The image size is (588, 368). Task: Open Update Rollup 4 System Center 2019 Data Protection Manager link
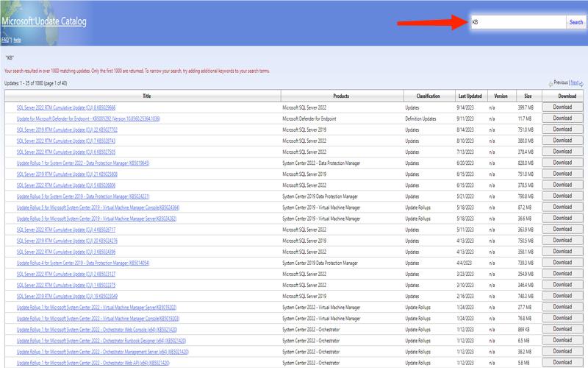(83, 263)
